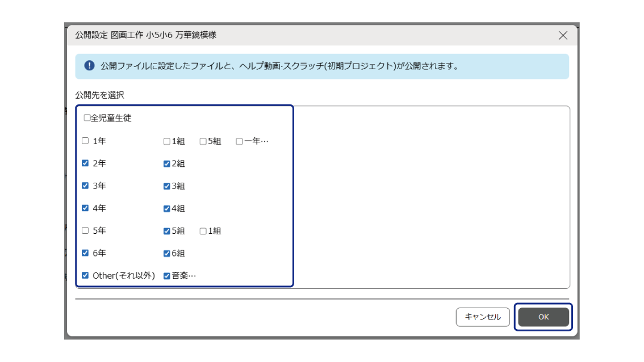Select the 一年… class checkbox
The image size is (644, 362).
(239, 141)
